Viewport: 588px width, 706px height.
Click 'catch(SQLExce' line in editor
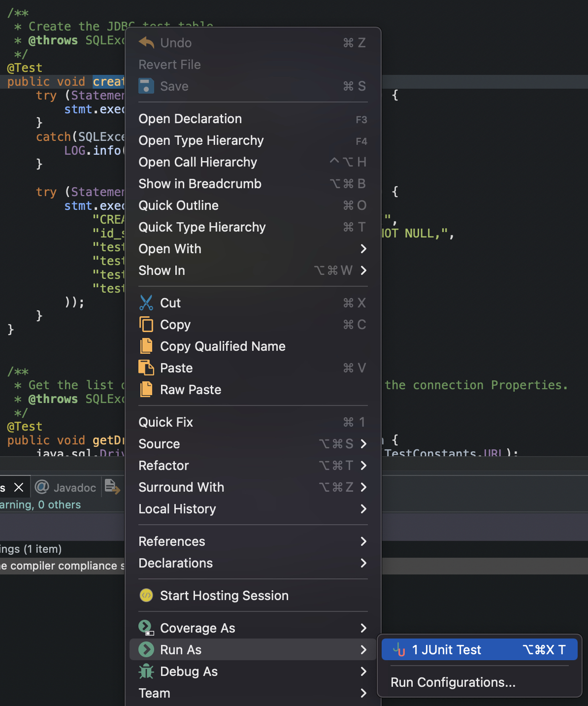80,136
